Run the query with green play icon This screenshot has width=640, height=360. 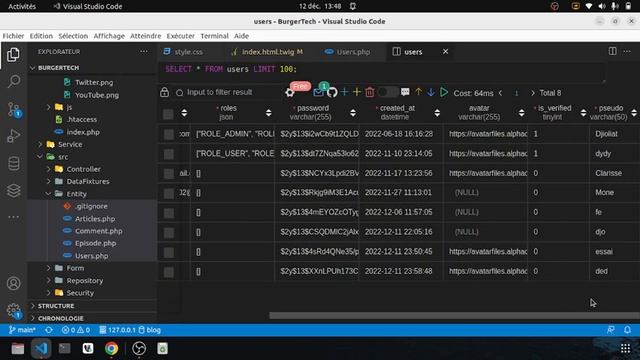point(444,92)
